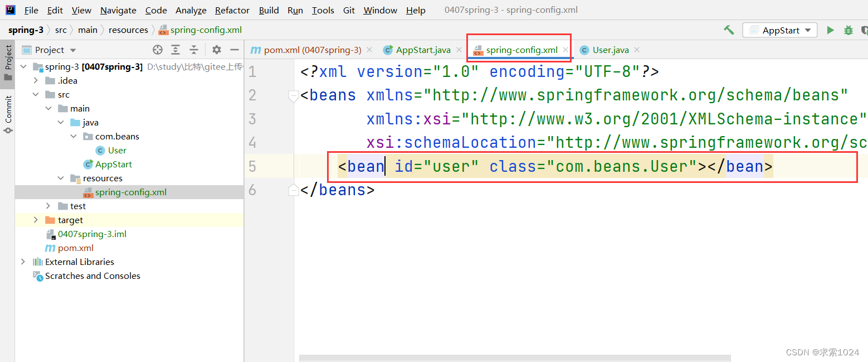Open the Edit menu
Viewport: 868px width, 362px height.
[55, 10]
